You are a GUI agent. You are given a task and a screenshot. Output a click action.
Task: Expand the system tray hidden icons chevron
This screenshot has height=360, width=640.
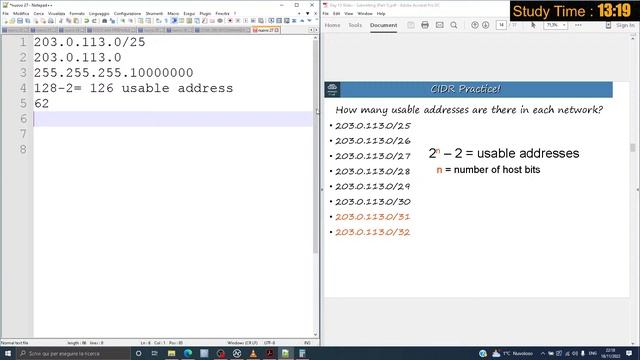[543, 353]
